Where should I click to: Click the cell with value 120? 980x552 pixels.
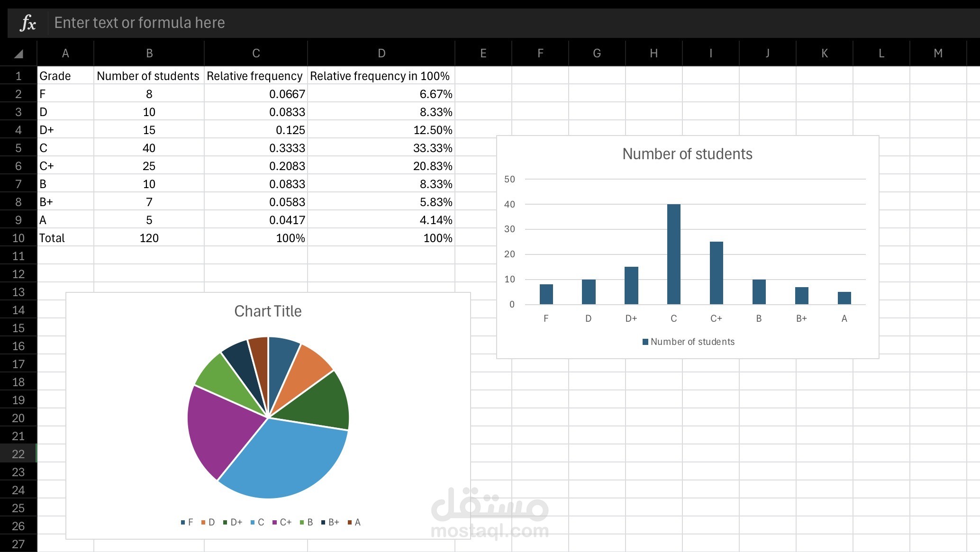click(x=149, y=238)
